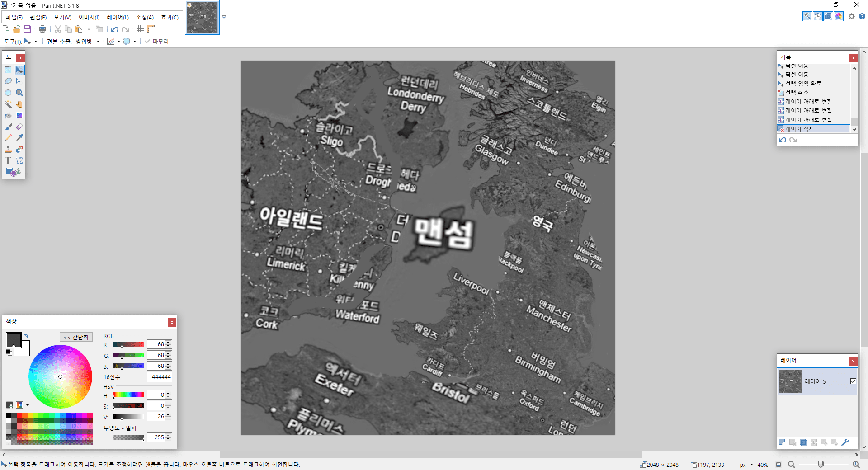Activate the Clone Stamp tool
Image resolution: width=868 pixels, height=470 pixels.
8,149
